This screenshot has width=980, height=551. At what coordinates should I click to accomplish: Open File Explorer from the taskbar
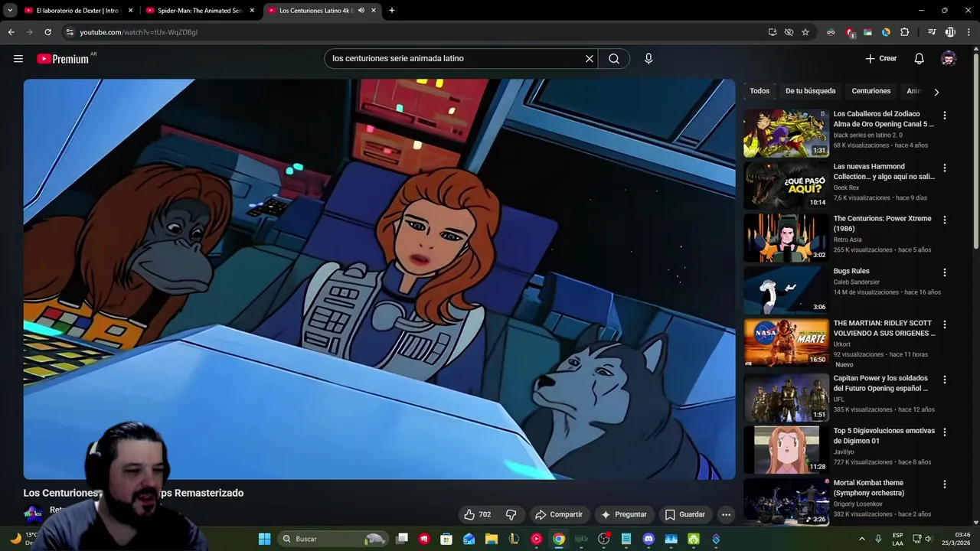pyautogui.click(x=492, y=539)
